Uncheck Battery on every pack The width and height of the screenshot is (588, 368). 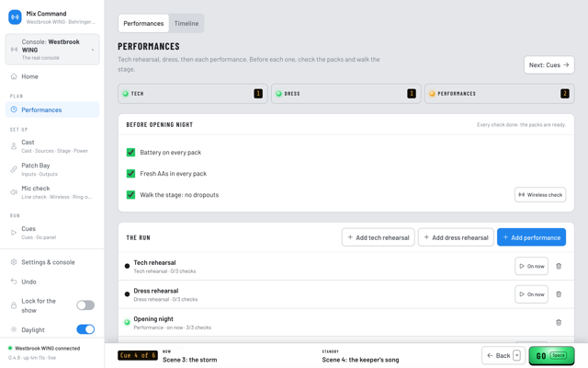point(130,152)
